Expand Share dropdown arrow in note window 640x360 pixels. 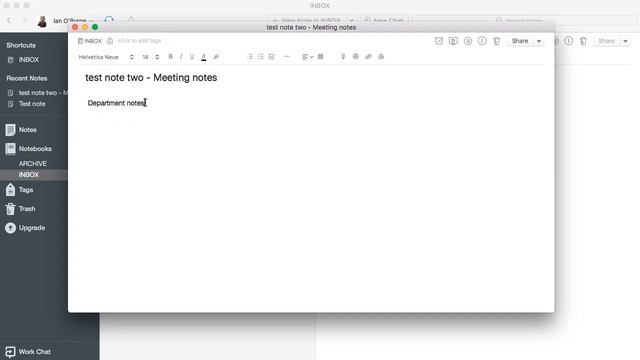tap(539, 41)
